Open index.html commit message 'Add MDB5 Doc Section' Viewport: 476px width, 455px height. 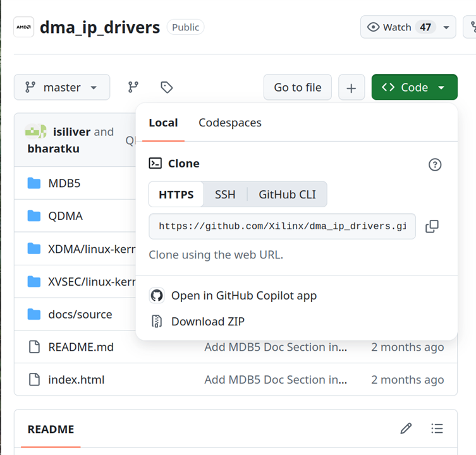276,379
